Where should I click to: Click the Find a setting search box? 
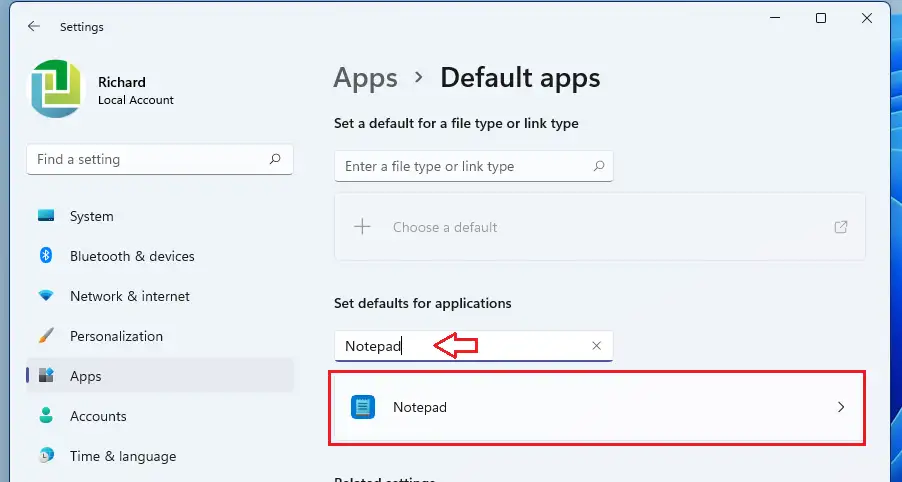point(150,159)
